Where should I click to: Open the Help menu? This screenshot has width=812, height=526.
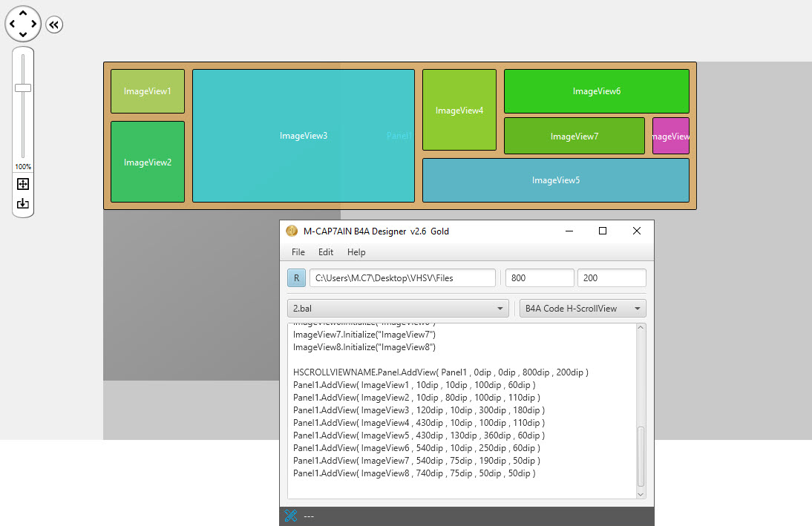tap(356, 252)
